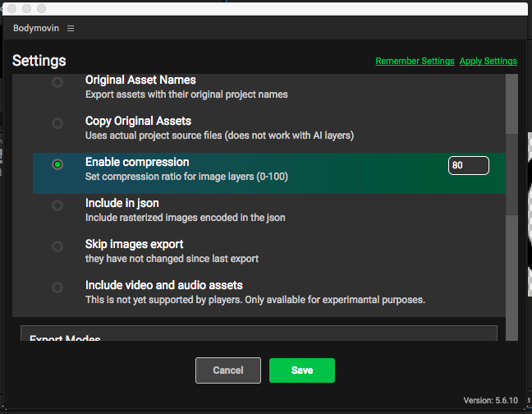Click the red close window button
Viewport: 532px width, 414px height.
coord(11,8)
